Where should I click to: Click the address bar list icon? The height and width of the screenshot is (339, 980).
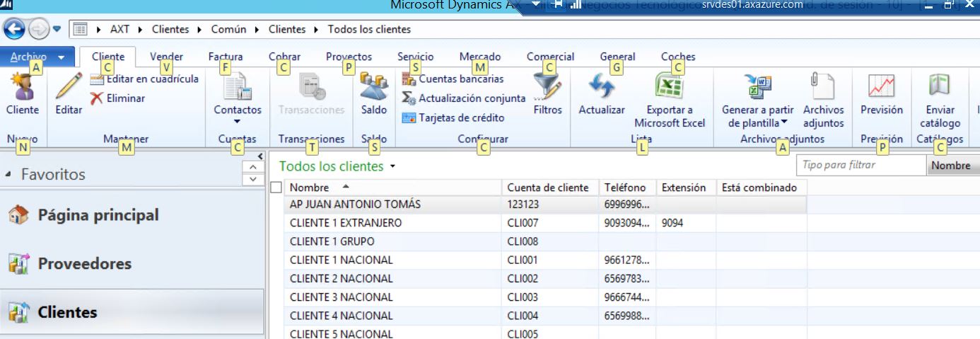click(80, 30)
